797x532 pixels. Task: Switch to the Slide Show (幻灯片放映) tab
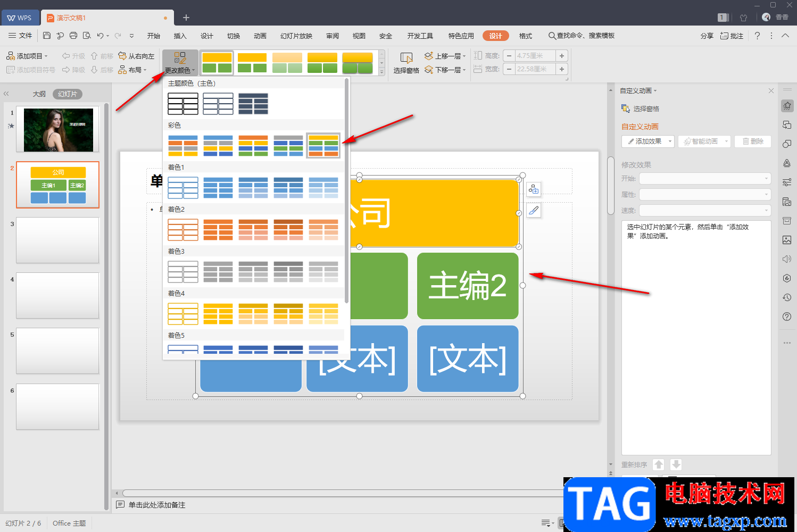click(x=296, y=36)
